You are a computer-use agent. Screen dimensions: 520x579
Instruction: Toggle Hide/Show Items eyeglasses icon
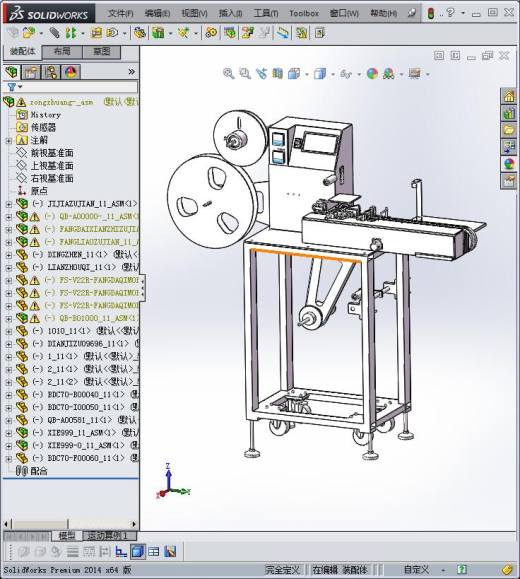(346, 74)
